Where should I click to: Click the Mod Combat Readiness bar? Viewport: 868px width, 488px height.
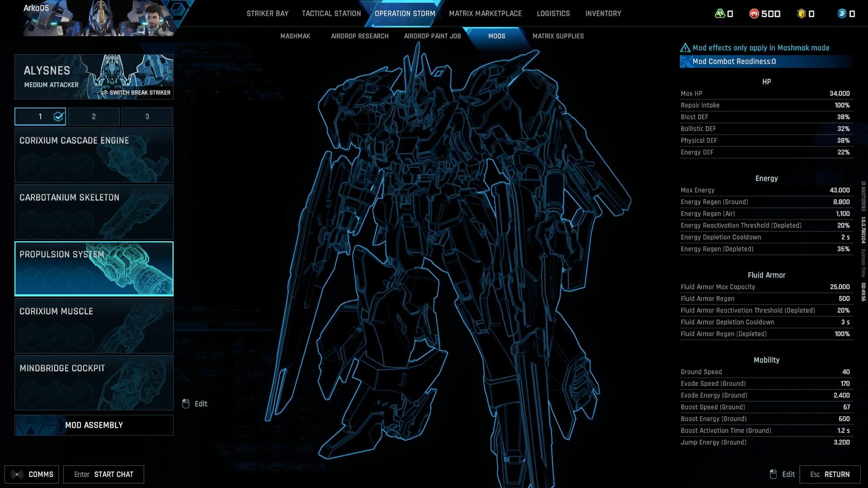point(766,61)
